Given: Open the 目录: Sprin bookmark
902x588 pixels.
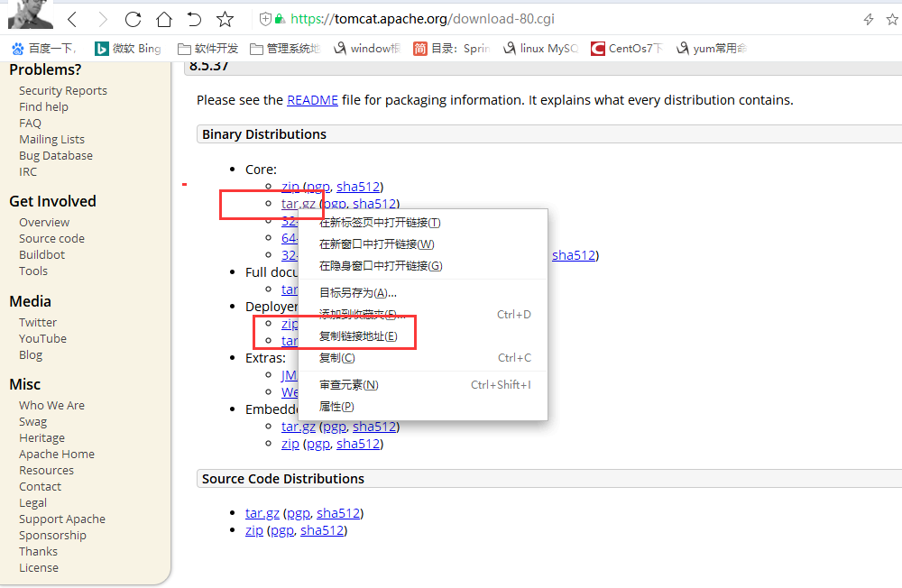Looking at the screenshot, I should point(452,49).
